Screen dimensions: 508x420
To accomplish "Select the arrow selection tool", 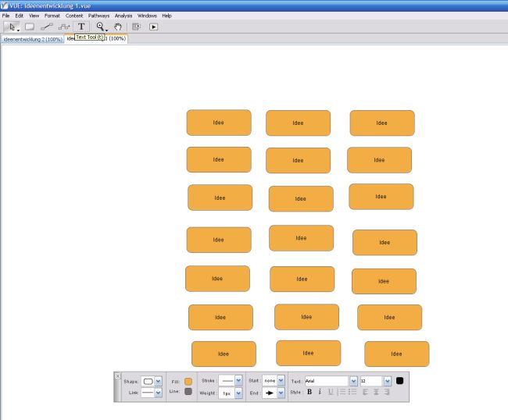I will pos(13,27).
